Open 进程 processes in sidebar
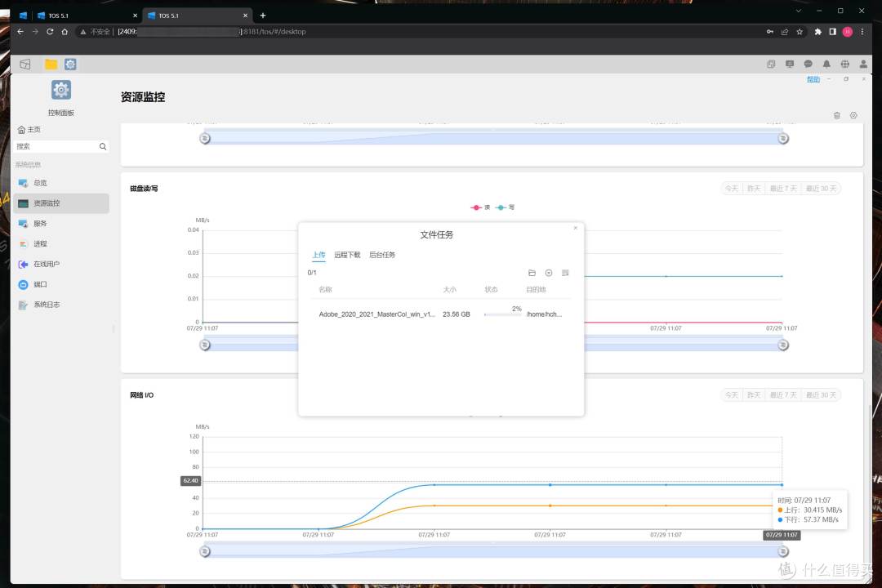The height and width of the screenshot is (588, 882). click(62, 243)
